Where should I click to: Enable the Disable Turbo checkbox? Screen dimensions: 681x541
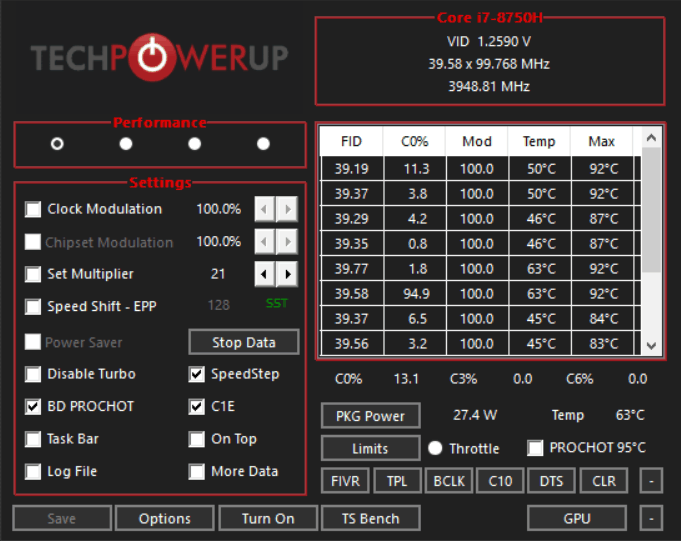(34, 374)
